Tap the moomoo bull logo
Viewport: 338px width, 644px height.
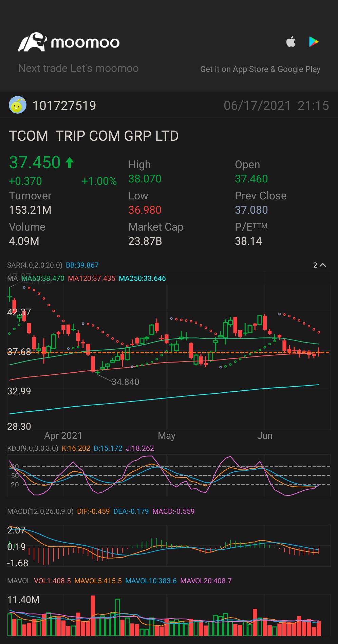(x=32, y=42)
